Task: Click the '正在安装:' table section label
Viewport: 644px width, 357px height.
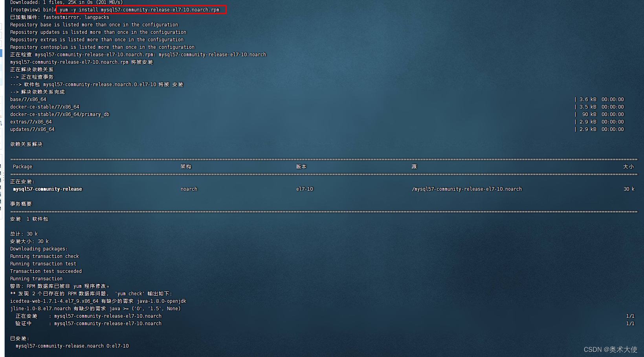Action: [x=22, y=182]
